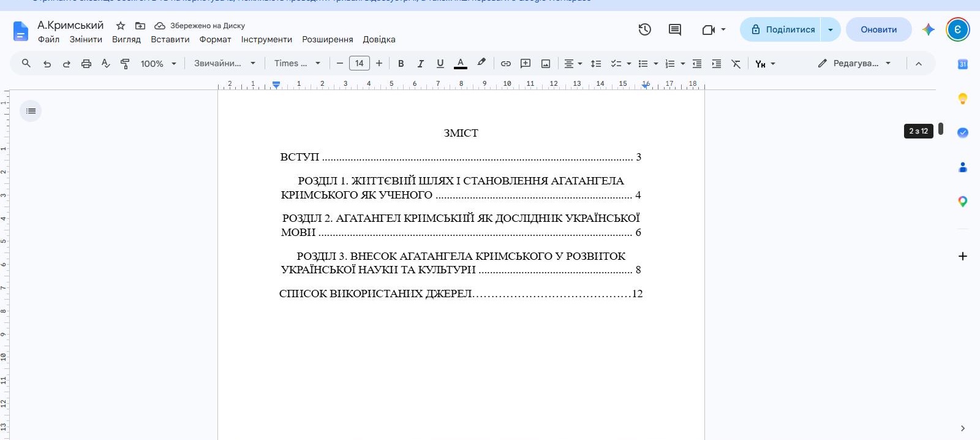This screenshot has height=440, width=980.
Task: Open the version history clock icon
Action: (x=644, y=29)
